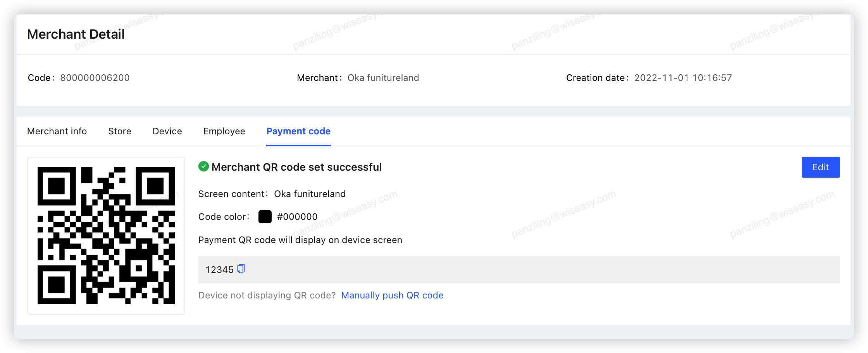This screenshot has width=868, height=353.
Task: Switch to the Device tab
Action: coord(167,131)
